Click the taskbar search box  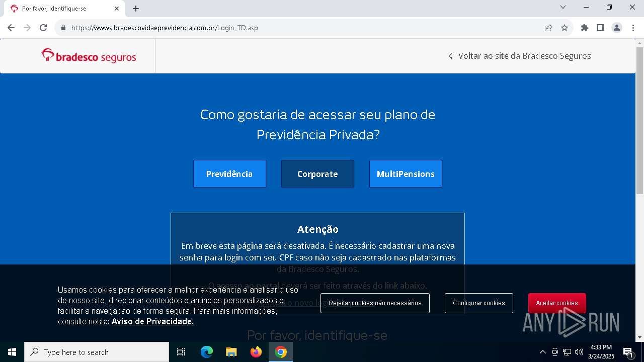pos(97,352)
